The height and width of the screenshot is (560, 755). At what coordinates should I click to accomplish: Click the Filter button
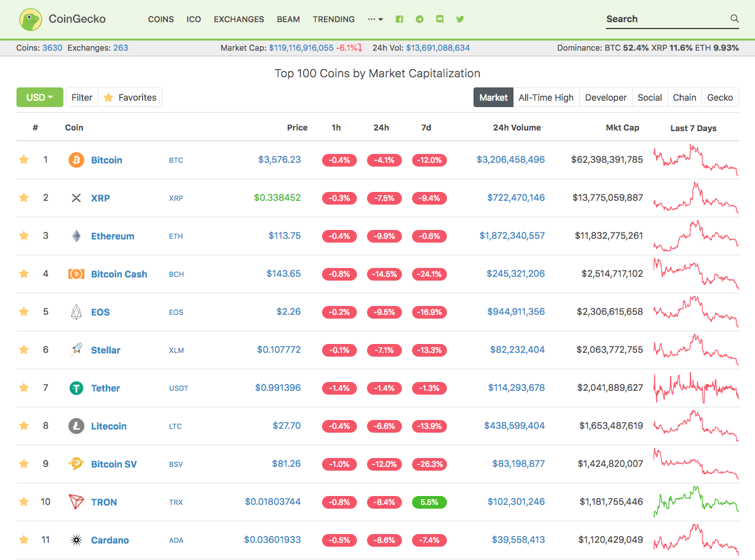[x=82, y=97]
